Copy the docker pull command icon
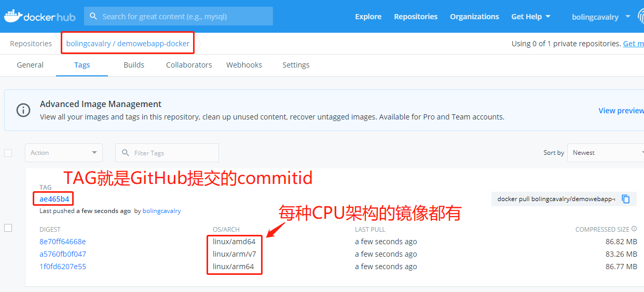Viewport: 644px width, 292px height. click(626, 199)
